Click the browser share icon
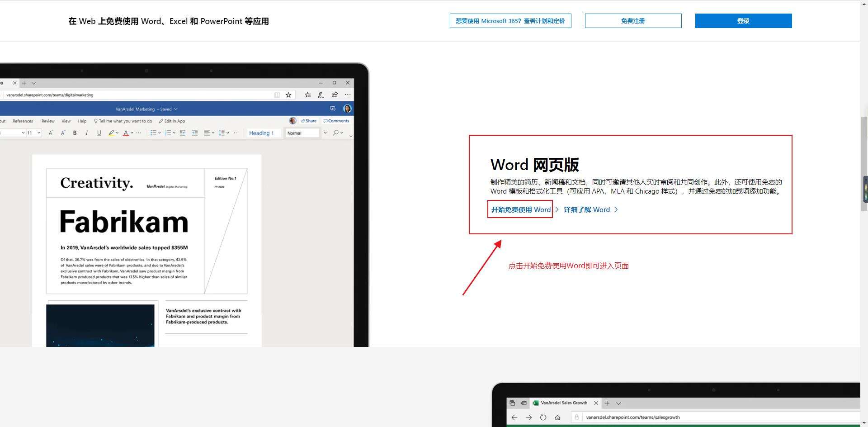Viewport: 868px width, 427px height. [x=335, y=95]
